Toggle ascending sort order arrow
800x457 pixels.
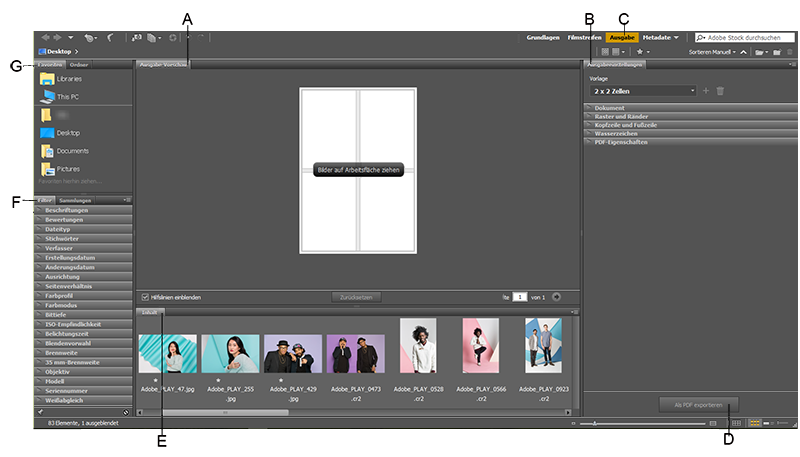click(743, 51)
